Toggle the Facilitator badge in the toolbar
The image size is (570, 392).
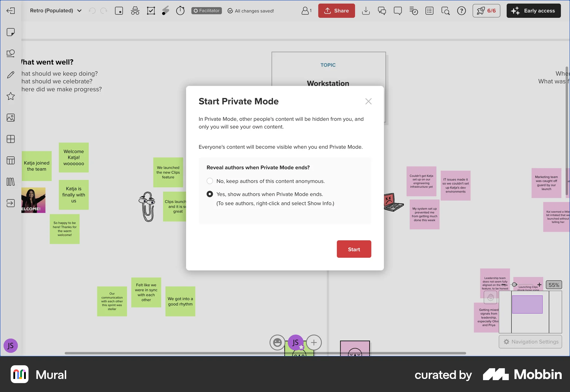click(x=206, y=10)
